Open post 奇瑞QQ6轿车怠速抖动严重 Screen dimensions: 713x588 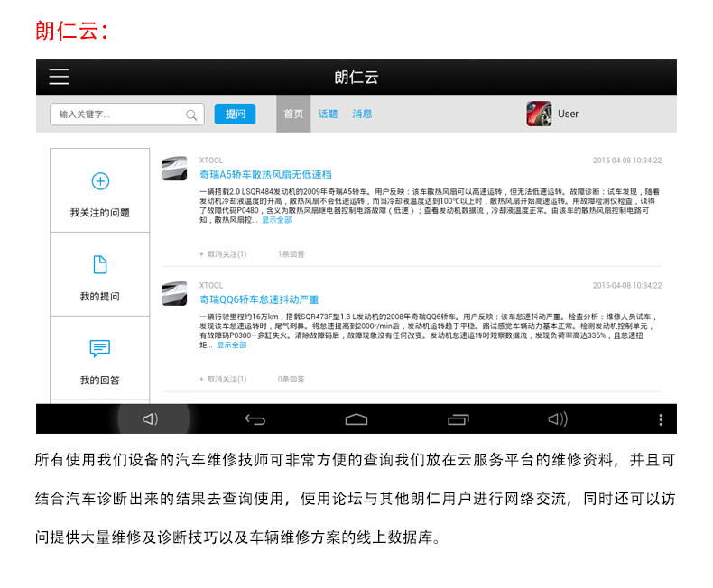tap(259, 299)
